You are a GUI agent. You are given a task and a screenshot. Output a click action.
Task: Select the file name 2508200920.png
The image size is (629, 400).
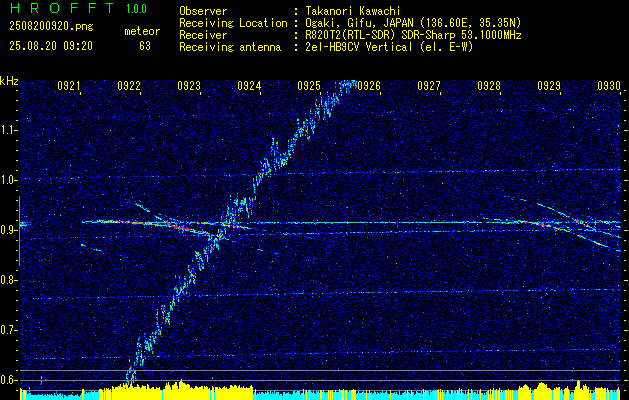[x=51, y=27]
